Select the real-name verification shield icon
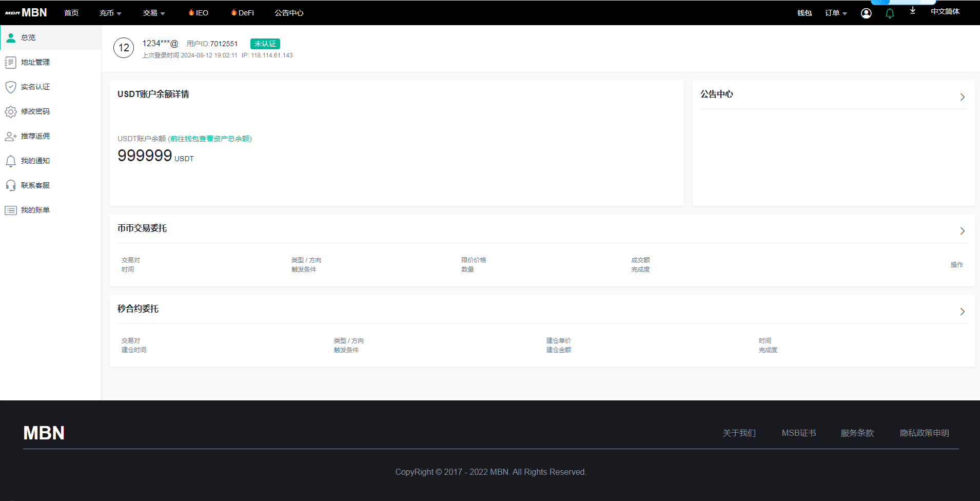 [x=11, y=87]
